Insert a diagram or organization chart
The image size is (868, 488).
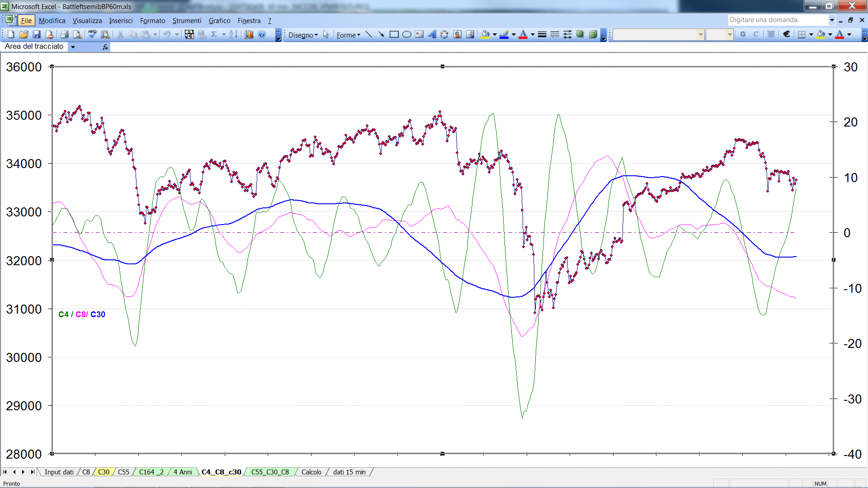tap(445, 35)
